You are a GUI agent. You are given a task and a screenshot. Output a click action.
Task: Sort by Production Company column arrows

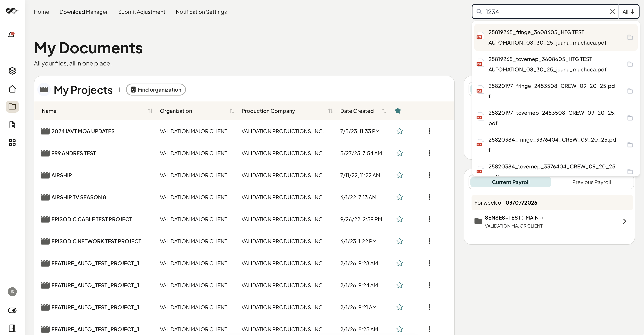coord(331,111)
